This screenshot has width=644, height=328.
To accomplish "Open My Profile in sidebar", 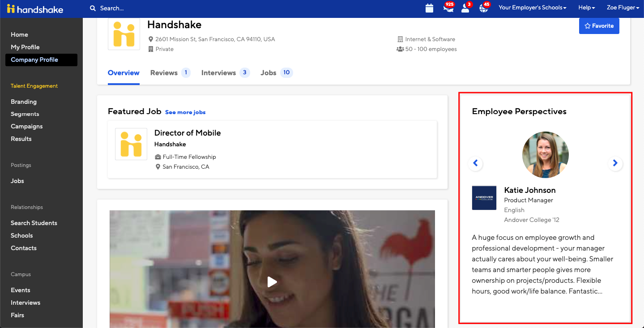I will point(25,47).
